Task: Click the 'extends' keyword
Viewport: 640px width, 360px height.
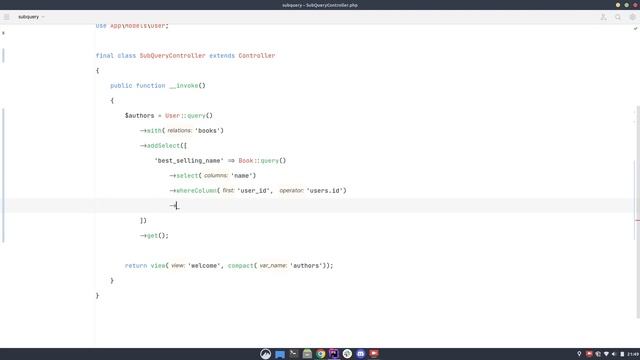Action: pos(222,56)
